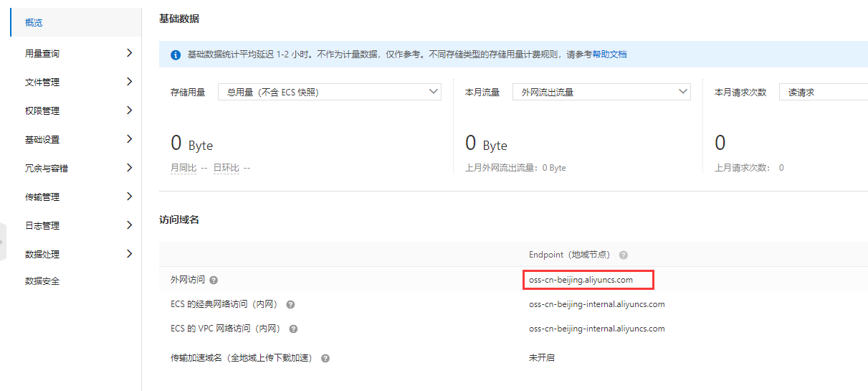The image size is (868, 391).
Task: Open the 权限管理 menu item
Action: pyautogui.click(x=76, y=110)
